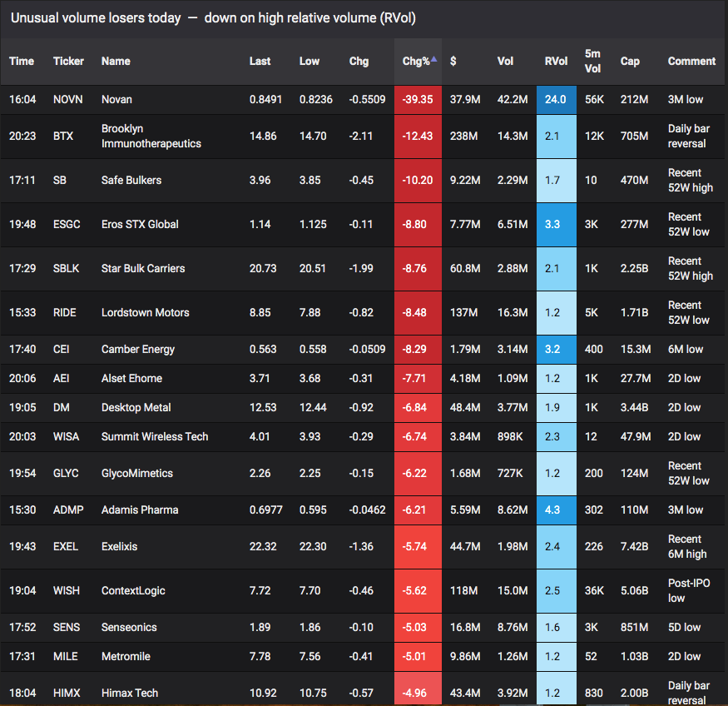Click the Cap column header
The height and width of the screenshot is (706, 728).
630,62
